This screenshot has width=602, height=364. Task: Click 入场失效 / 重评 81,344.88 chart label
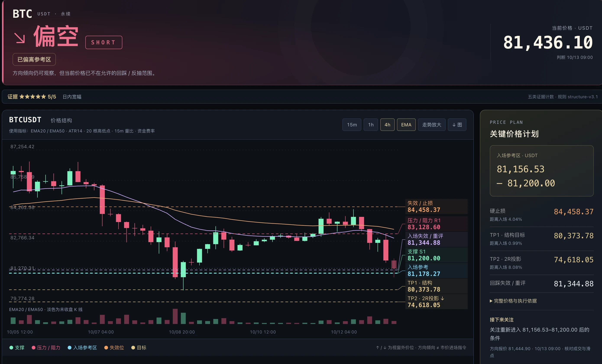436,240
